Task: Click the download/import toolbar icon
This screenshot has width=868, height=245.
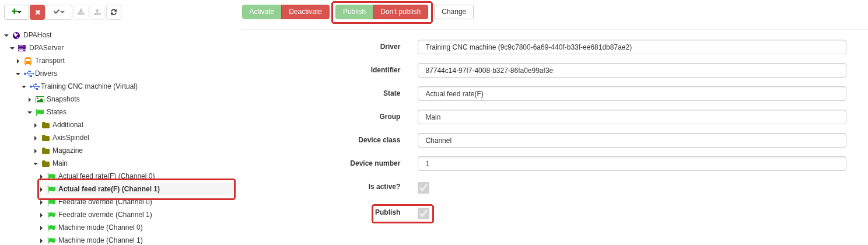Action: pos(81,12)
